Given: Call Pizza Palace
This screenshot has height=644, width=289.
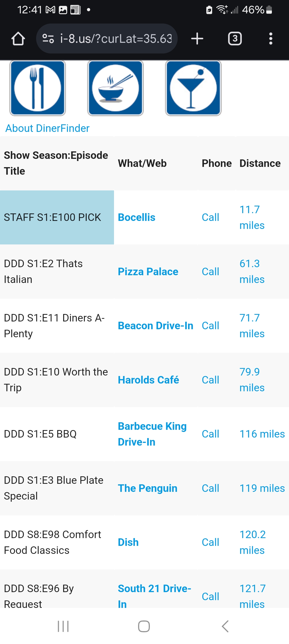Looking at the screenshot, I should click(x=210, y=272).
